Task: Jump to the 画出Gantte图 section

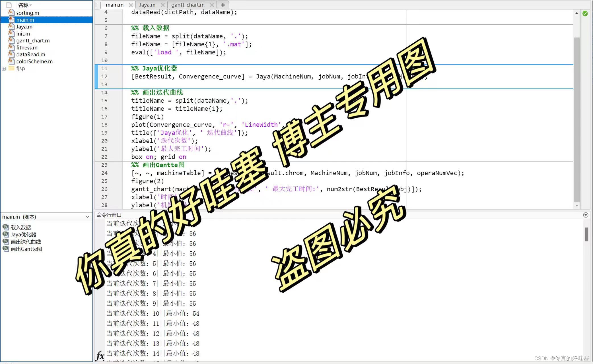Action: point(26,249)
